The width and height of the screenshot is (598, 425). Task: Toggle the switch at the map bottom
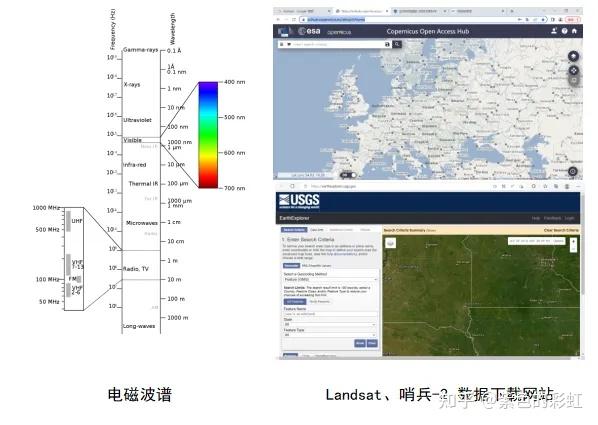[x=348, y=175]
